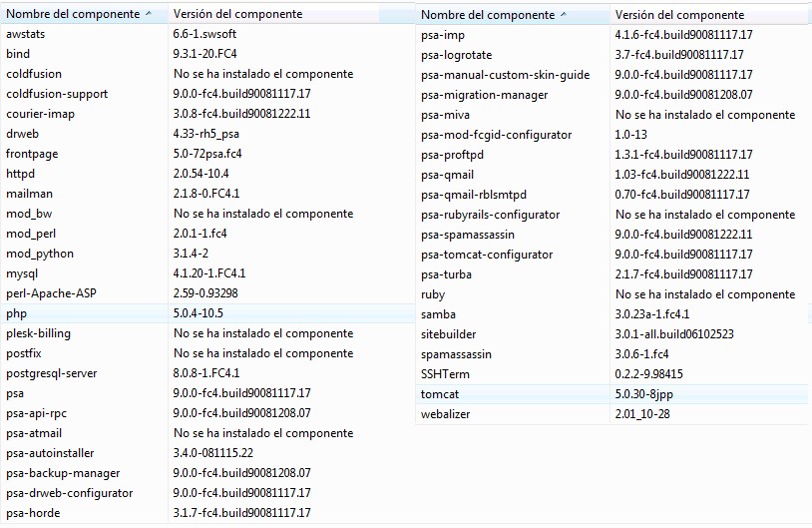The height and width of the screenshot is (528, 812).
Task: Select 'psa-rubyrails-configurator' row
Action: pos(612,215)
